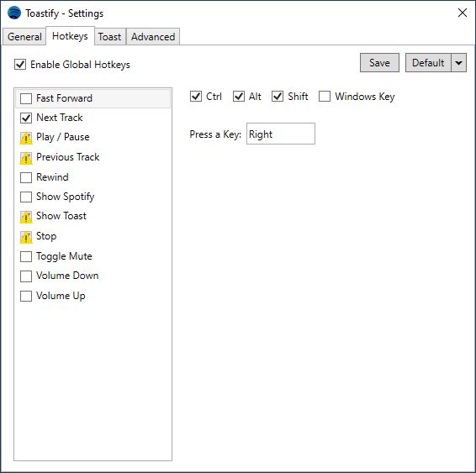This screenshot has width=476, height=473.
Task: Uncheck the Next Track hotkey checkbox
Action: tap(26, 118)
